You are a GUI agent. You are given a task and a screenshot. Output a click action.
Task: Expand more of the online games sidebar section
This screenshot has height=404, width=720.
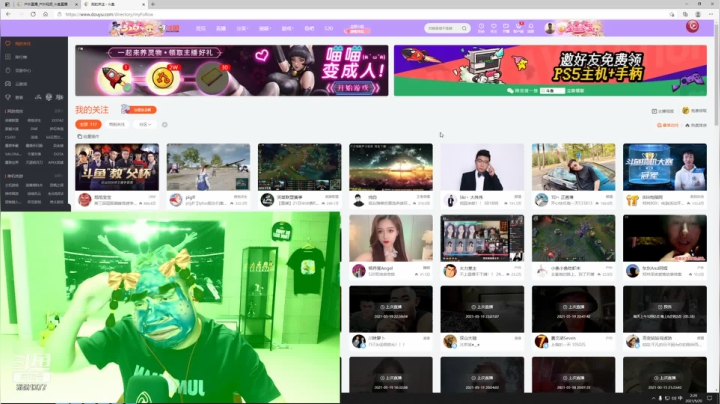tap(59, 111)
